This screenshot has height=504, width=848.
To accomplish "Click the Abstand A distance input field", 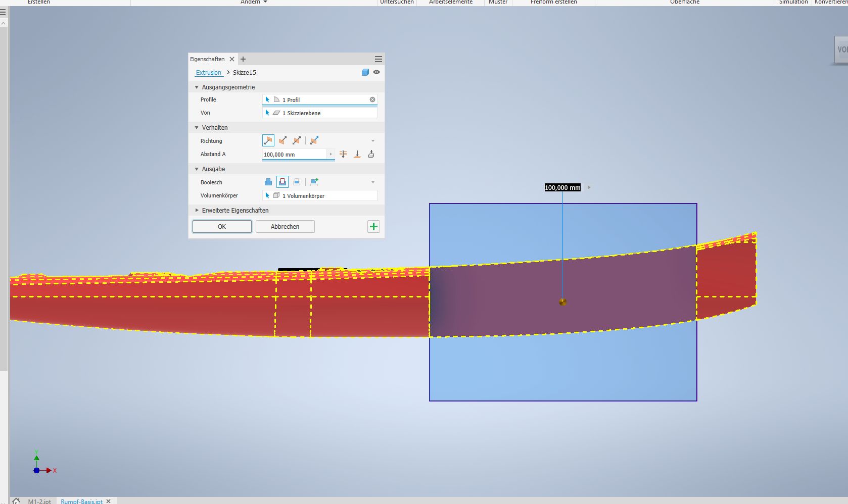I will [x=294, y=155].
